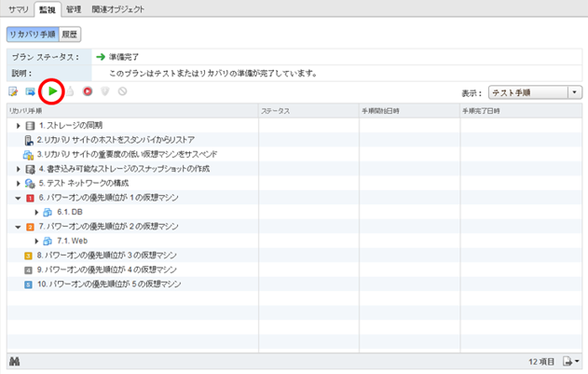Expand the 7.1. Web item
The height and width of the screenshot is (374, 588).
click(x=36, y=241)
